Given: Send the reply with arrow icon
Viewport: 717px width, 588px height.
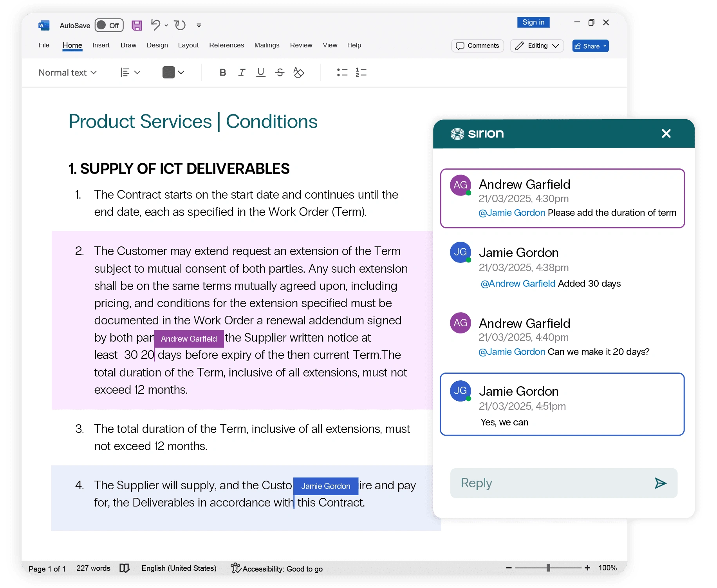Looking at the screenshot, I should point(660,483).
